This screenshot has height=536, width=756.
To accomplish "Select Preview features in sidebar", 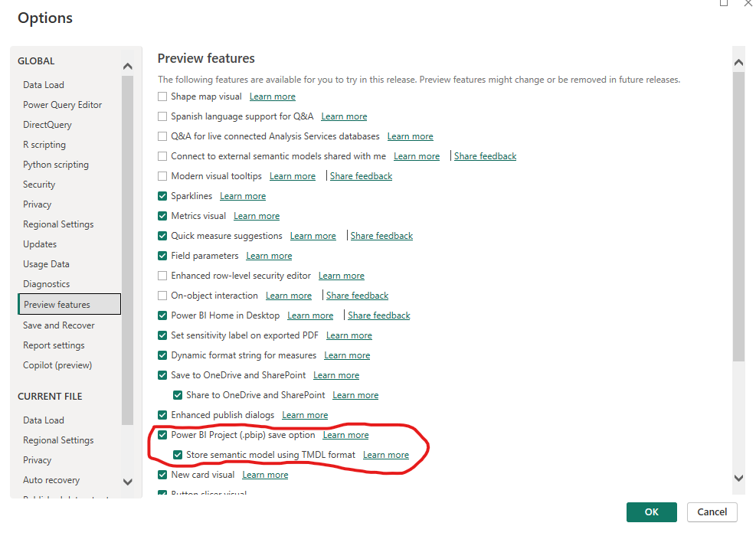I will pos(70,304).
